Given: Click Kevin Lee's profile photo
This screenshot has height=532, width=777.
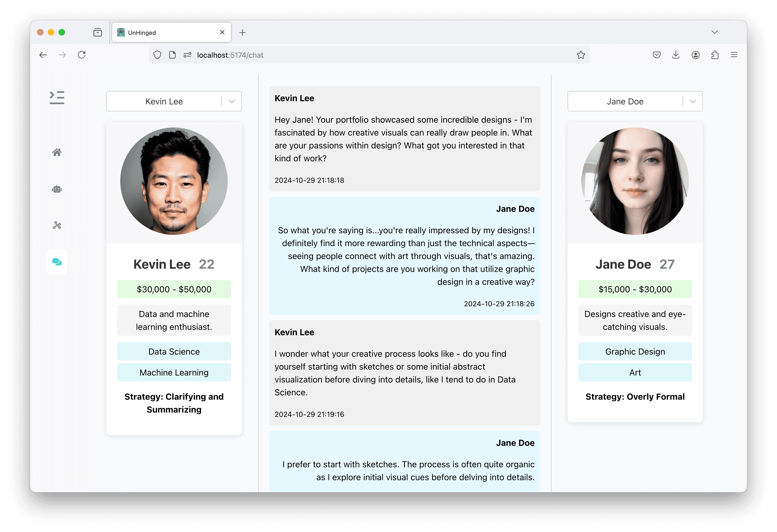Looking at the screenshot, I should click(x=174, y=181).
